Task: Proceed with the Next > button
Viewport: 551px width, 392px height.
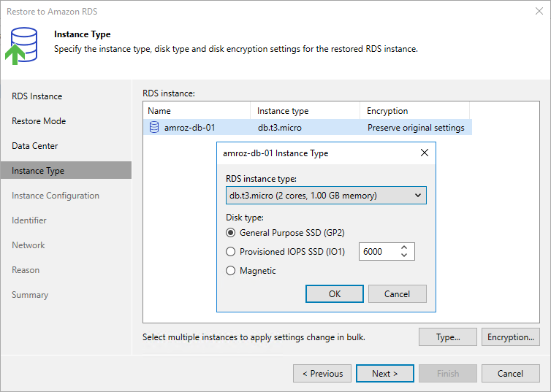Action: (385, 374)
